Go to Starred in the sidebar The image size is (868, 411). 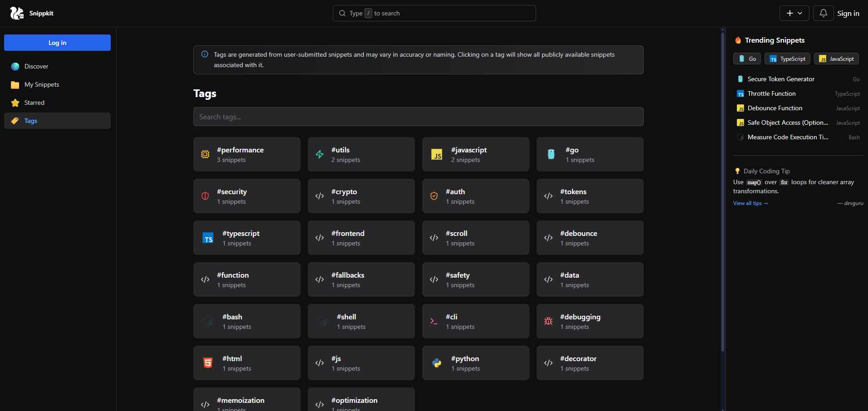tap(57, 103)
